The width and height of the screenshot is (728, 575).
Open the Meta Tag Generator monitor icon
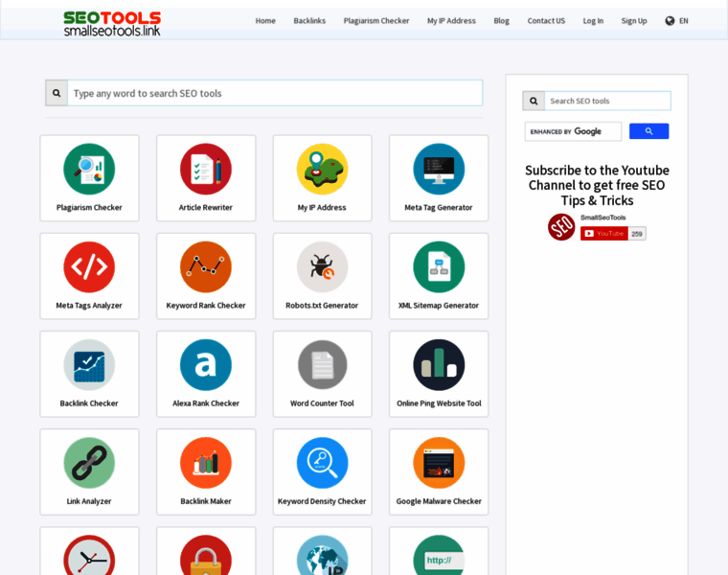[x=439, y=169]
